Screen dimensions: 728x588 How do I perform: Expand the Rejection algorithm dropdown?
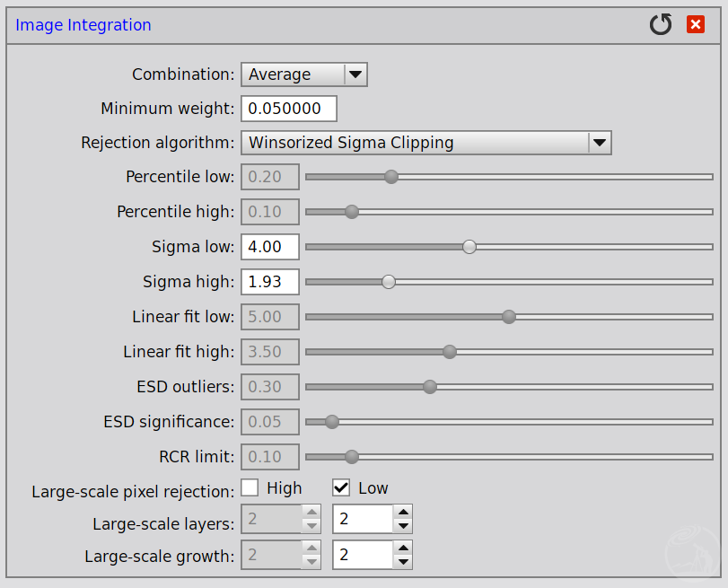600,142
